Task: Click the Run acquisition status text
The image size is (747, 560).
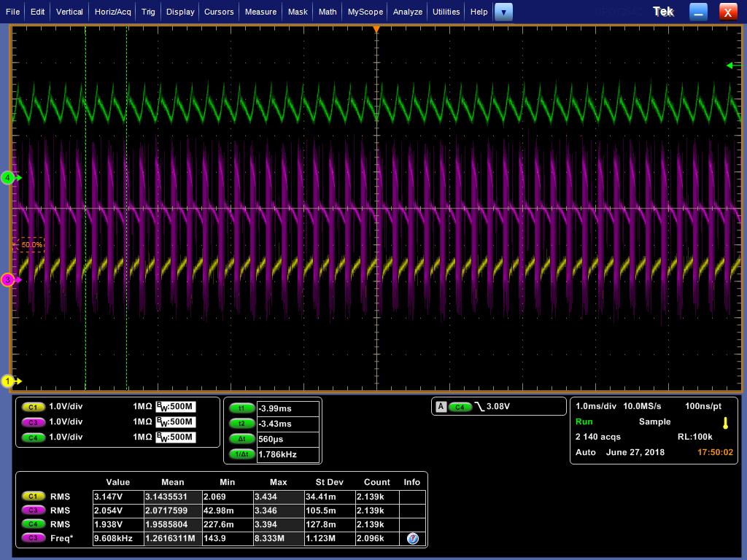Action: [584, 421]
